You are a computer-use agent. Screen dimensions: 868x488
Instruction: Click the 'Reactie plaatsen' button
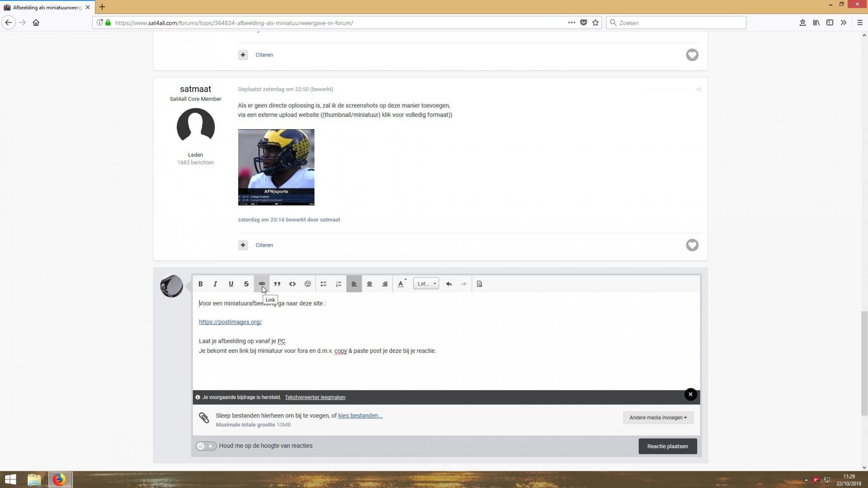point(668,446)
